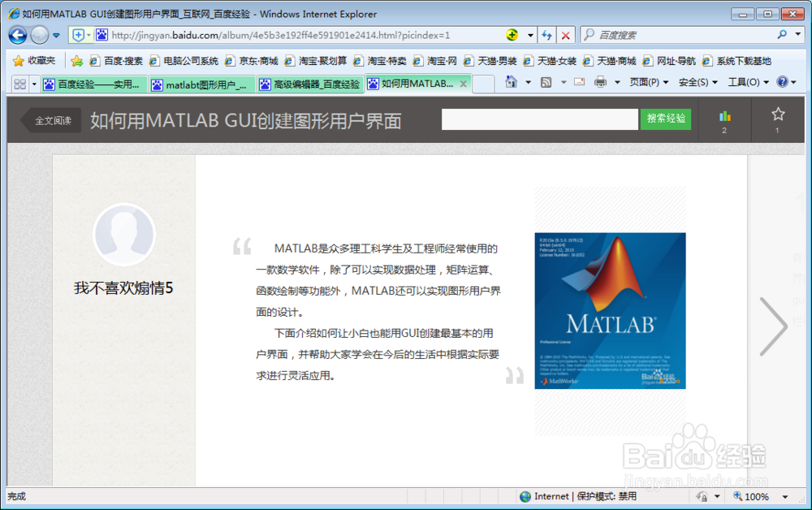
Task: Open the 网址·导航 favorites link
Action: point(669,61)
